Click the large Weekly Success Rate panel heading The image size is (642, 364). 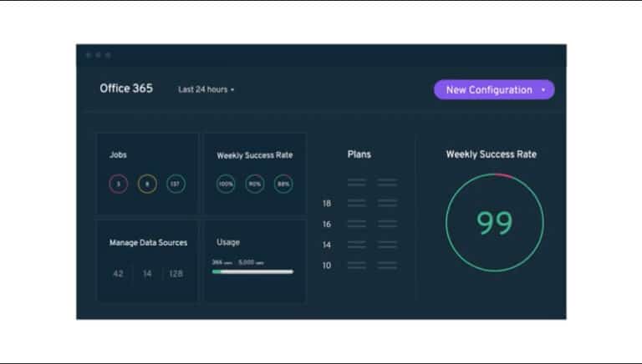point(491,154)
